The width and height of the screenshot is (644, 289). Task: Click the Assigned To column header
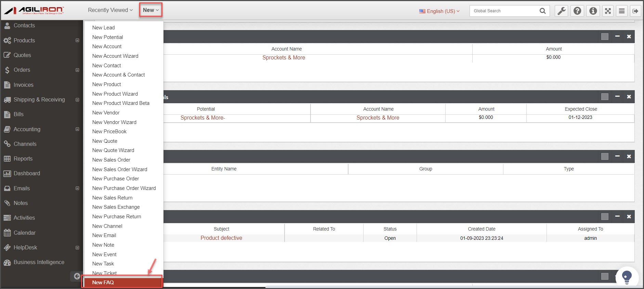point(590,229)
